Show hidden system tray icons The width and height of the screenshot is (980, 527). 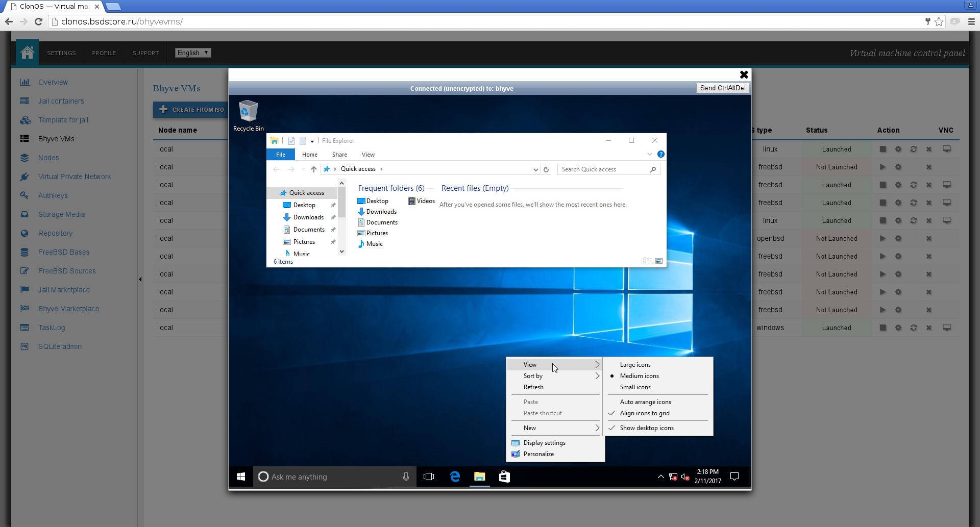[661, 476]
